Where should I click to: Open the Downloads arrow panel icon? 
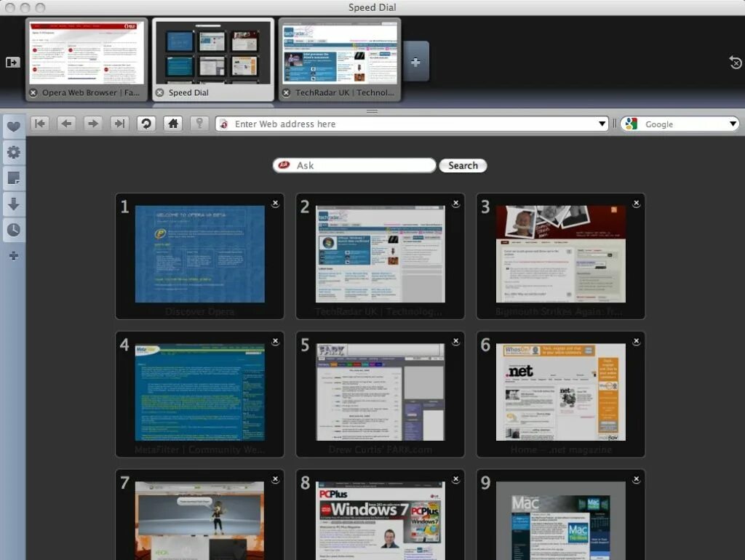tap(13, 204)
